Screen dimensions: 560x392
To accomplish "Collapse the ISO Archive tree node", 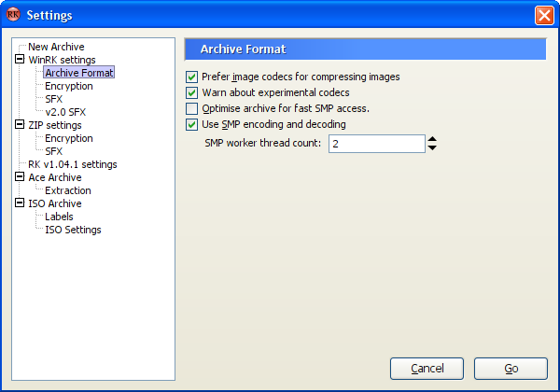I will tap(20, 203).
